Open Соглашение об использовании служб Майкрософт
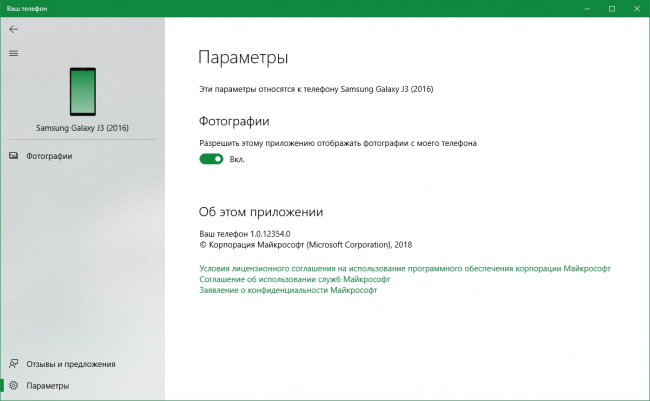650x401 pixels. [x=294, y=279]
